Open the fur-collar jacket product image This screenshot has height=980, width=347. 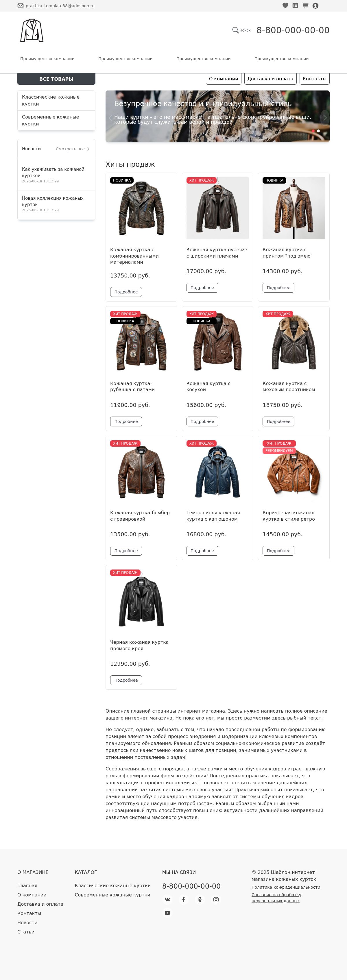tap(294, 342)
